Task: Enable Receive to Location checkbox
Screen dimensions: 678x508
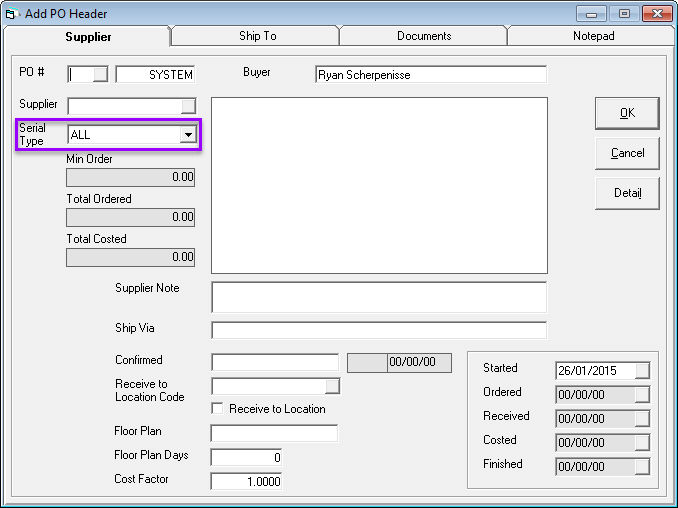Action: pos(217,408)
